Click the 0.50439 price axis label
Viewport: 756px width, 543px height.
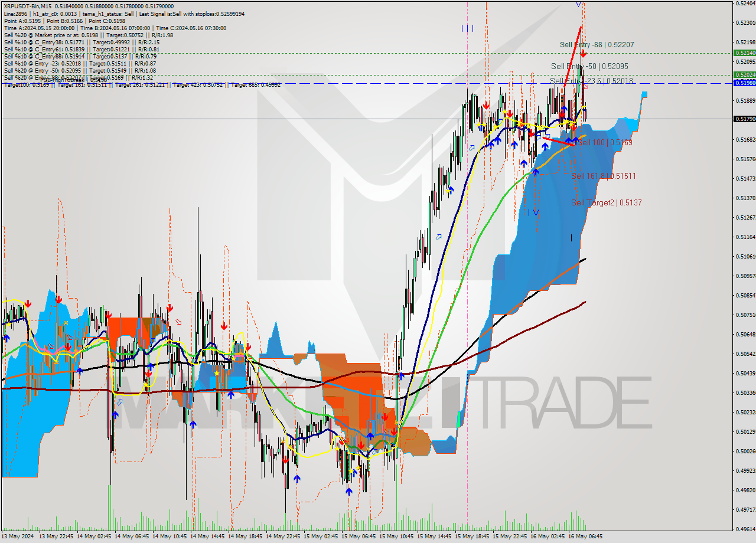[x=746, y=374]
